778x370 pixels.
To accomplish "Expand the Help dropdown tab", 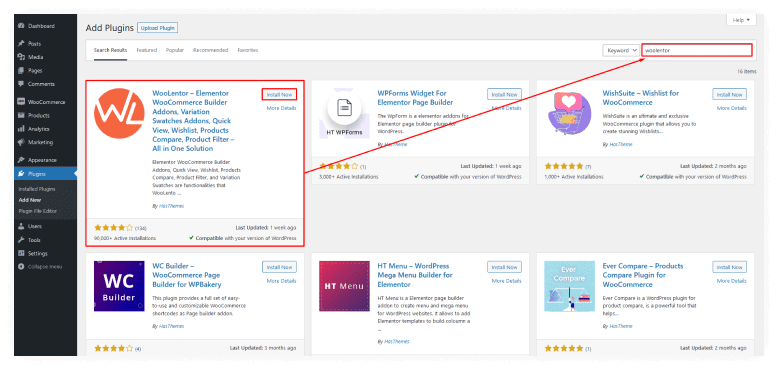I will pyautogui.click(x=741, y=20).
